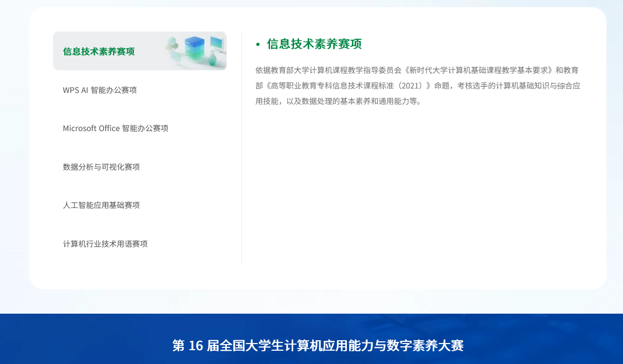Show the 数据分析与可视化赛项 tab

pos(101,167)
